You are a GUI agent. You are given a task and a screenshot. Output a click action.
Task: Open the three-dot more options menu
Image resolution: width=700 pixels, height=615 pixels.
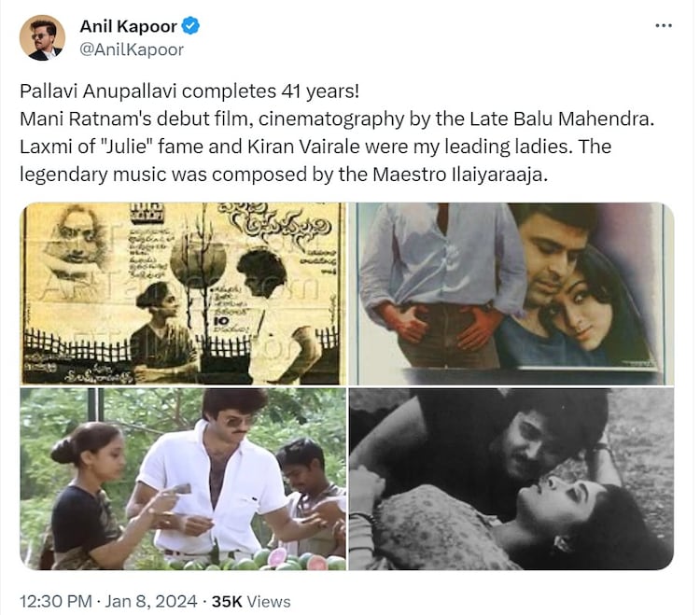(663, 26)
